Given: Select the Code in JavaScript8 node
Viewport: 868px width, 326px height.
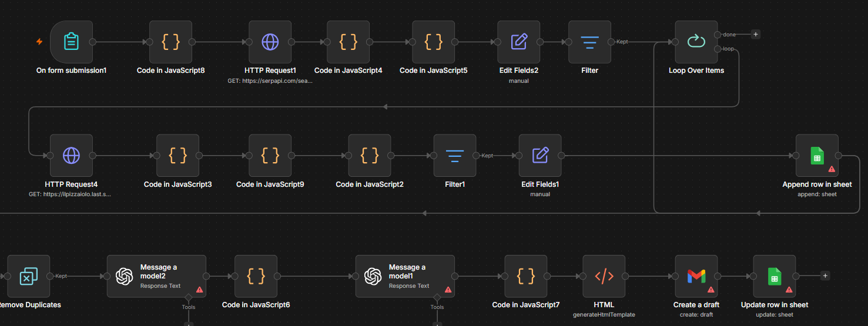Looking at the screenshot, I should point(170,42).
